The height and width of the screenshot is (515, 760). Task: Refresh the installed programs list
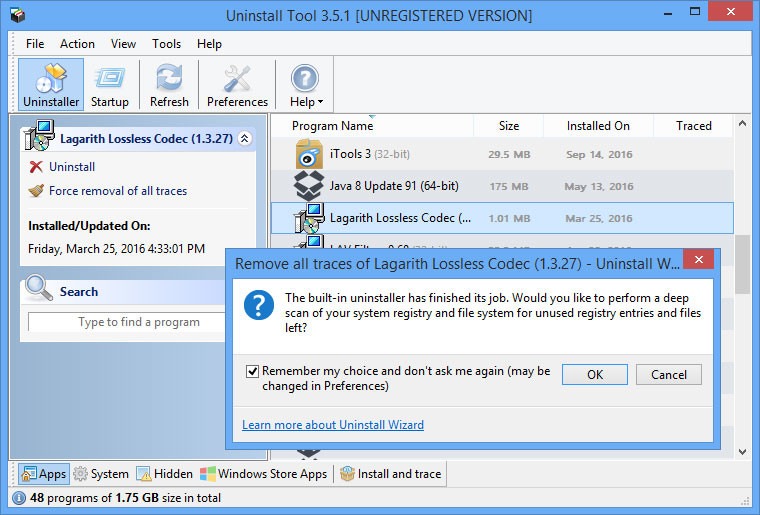tap(169, 85)
